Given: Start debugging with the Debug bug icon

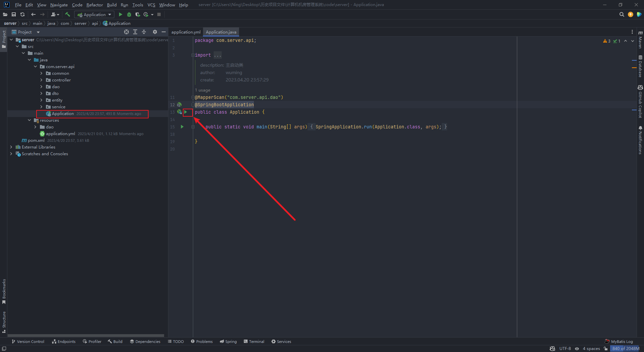Looking at the screenshot, I should pyautogui.click(x=129, y=14).
